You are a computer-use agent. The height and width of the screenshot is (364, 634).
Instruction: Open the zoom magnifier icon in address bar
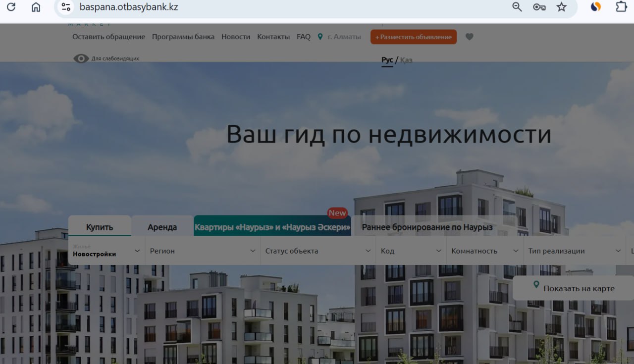(x=517, y=7)
